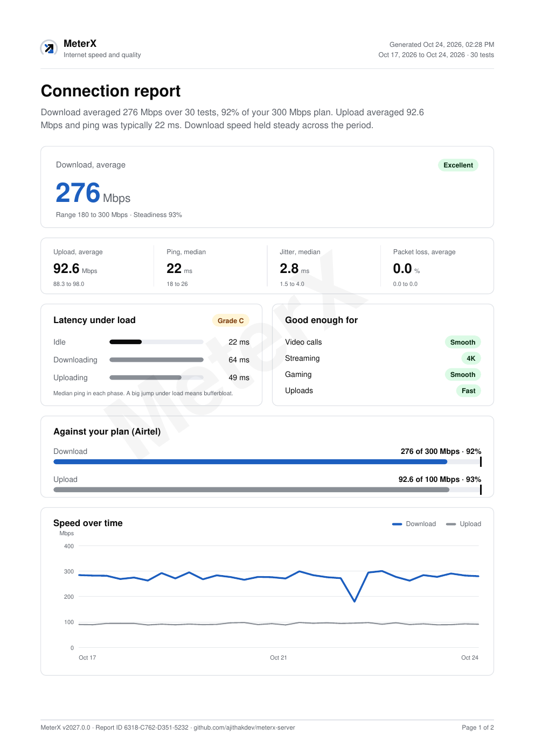The height and width of the screenshot is (756, 535).
Task: Click the Oct 17 axis label
Action: pyautogui.click(x=87, y=658)
